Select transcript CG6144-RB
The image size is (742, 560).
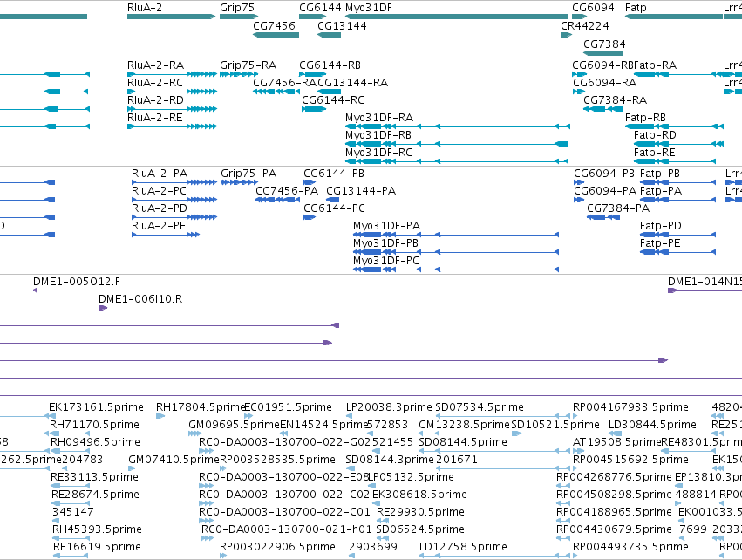(312, 74)
